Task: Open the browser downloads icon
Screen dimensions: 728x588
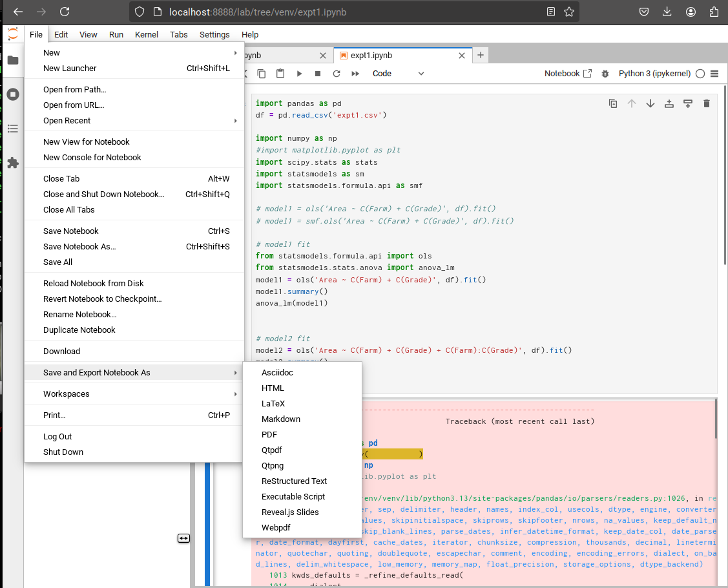Action: (667, 12)
